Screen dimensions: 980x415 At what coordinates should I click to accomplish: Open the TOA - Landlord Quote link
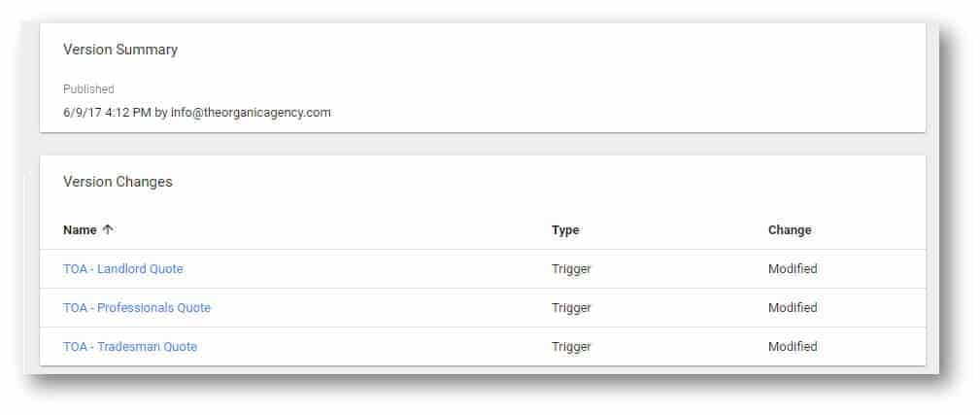coord(123,269)
